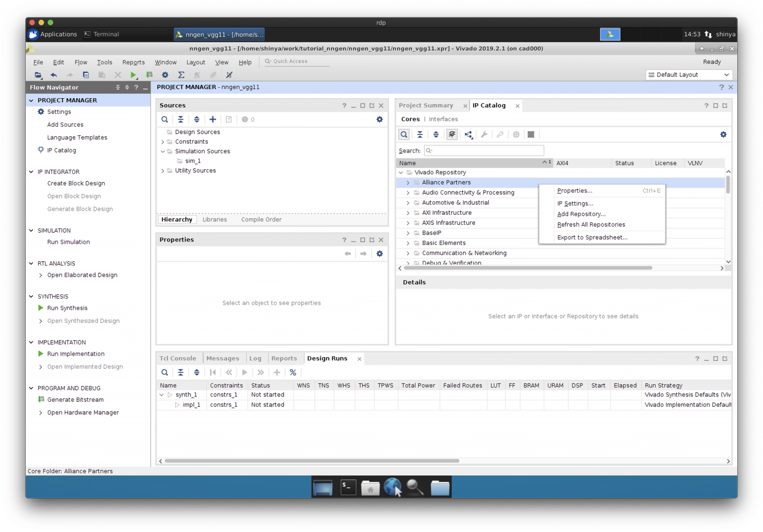The height and width of the screenshot is (532, 763).
Task: Toggle search button in IP Catalog toolbar
Action: (x=404, y=134)
